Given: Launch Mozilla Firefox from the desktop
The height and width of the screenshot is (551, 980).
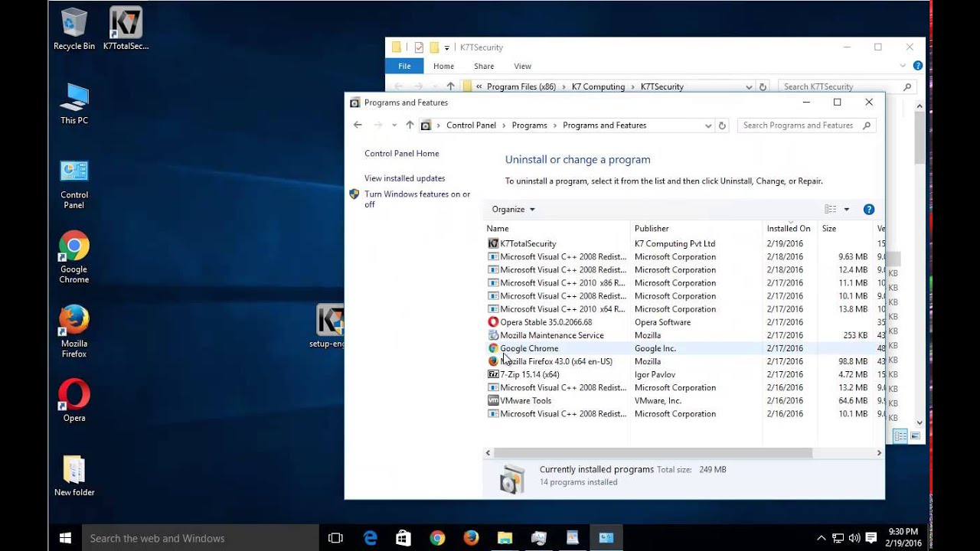Looking at the screenshot, I should tap(74, 331).
